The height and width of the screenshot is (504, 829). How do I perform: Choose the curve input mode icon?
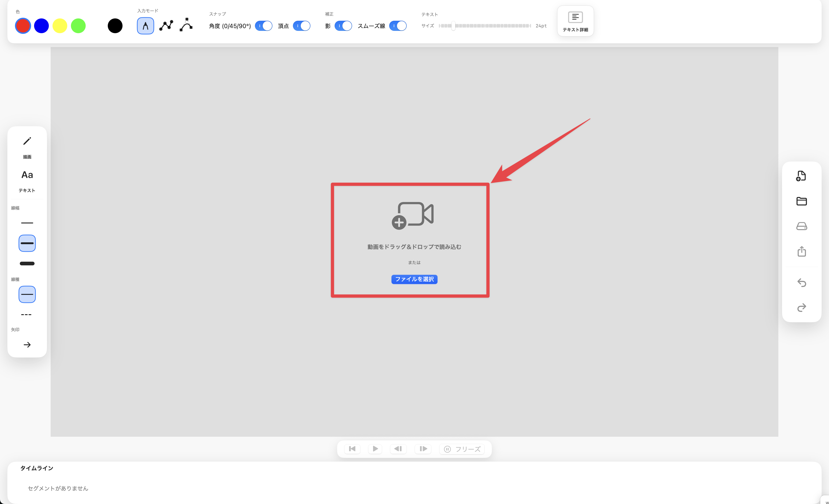tap(186, 25)
